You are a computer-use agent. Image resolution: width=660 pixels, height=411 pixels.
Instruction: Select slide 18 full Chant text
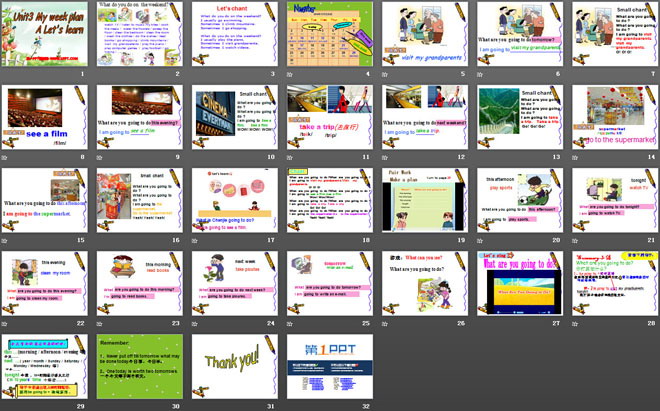tap(330, 200)
